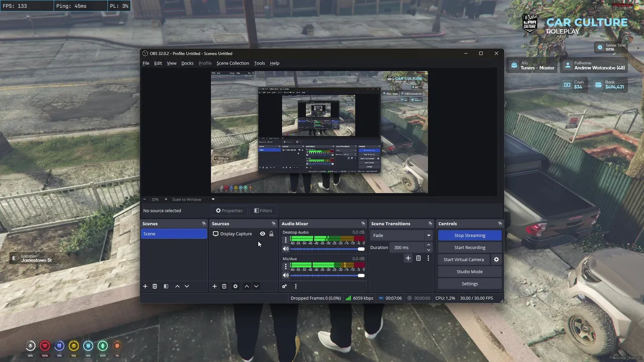Viewport: 644px width, 362px height.
Task: Undock the Sources panel
Action: tap(273, 224)
